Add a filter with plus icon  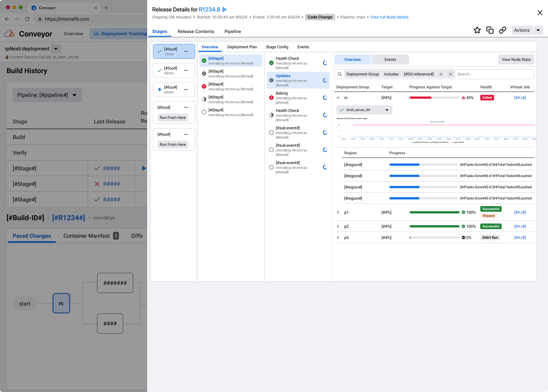point(441,74)
